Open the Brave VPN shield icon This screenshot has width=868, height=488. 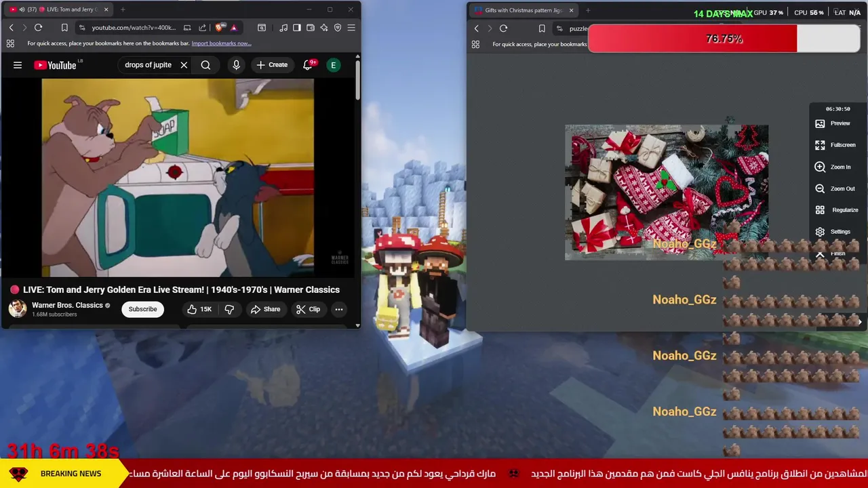(x=338, y=28)
